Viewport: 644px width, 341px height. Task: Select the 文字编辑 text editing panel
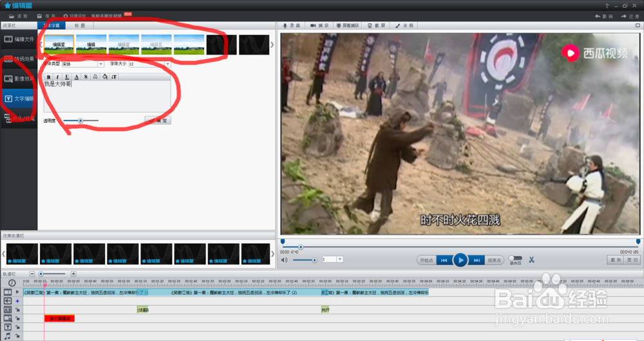[19, 99]
